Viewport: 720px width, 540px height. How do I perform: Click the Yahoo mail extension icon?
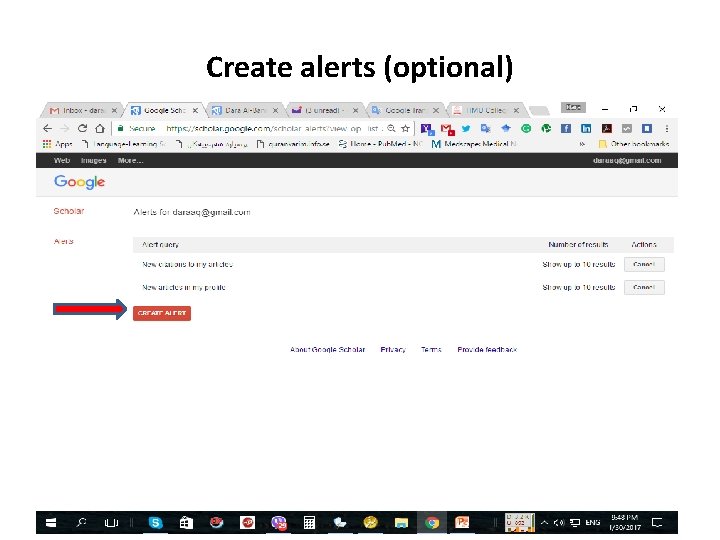(427, 129)
